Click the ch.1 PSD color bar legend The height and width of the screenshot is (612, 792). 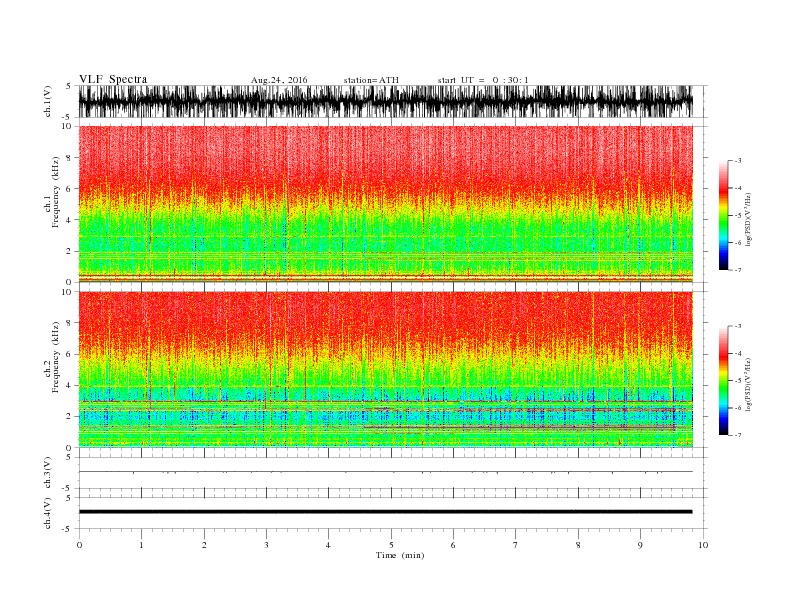[x=723, y=215]
